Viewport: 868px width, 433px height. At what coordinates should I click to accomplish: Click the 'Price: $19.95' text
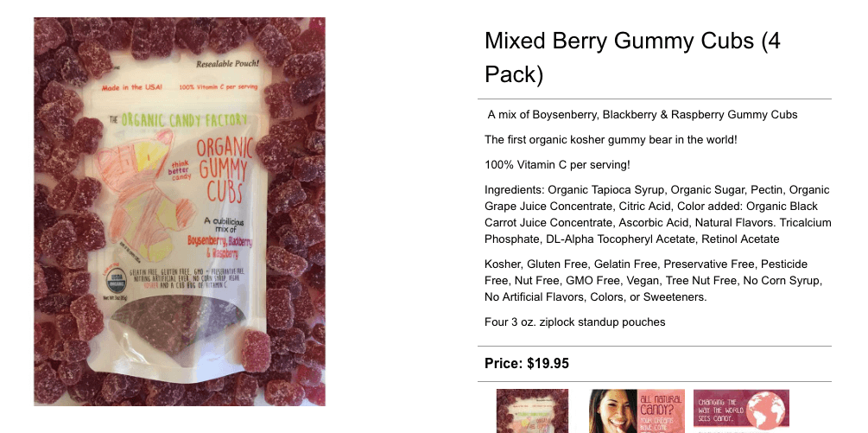coord(527,364)
